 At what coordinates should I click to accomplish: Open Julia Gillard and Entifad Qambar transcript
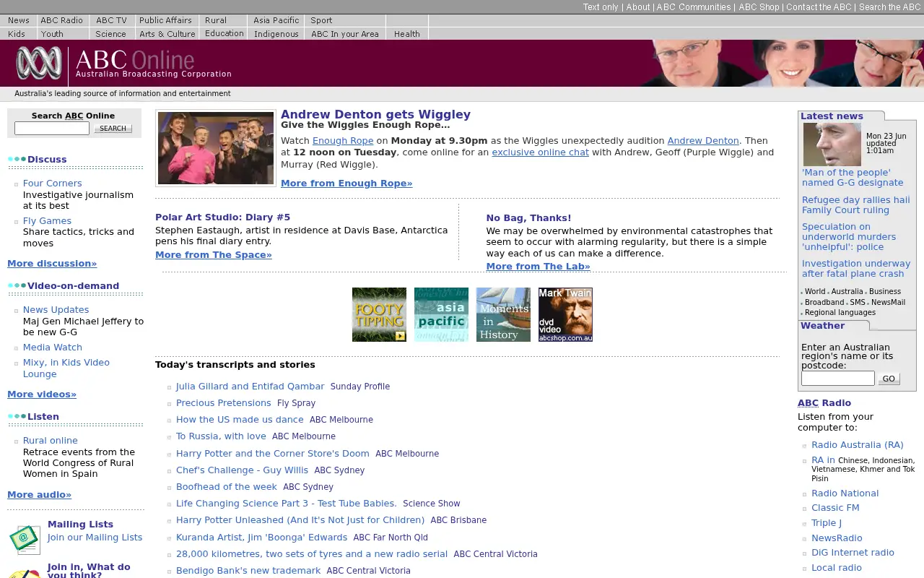pos(250,387)
